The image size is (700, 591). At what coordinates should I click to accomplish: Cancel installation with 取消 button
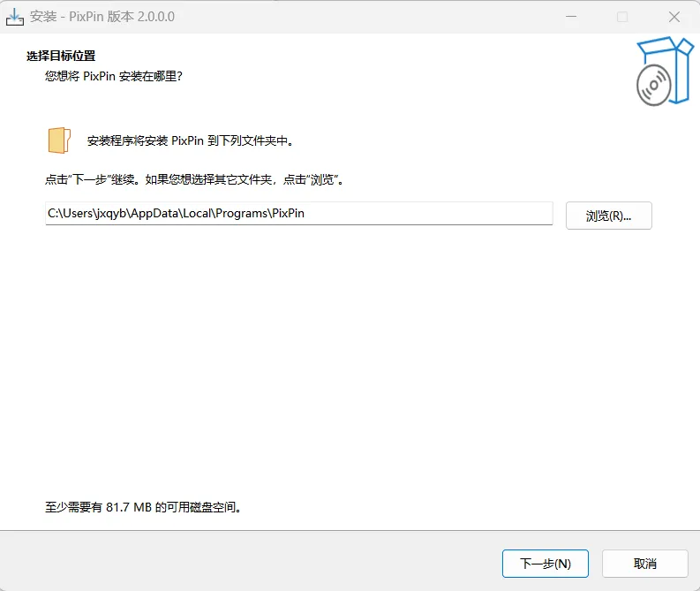644,564
